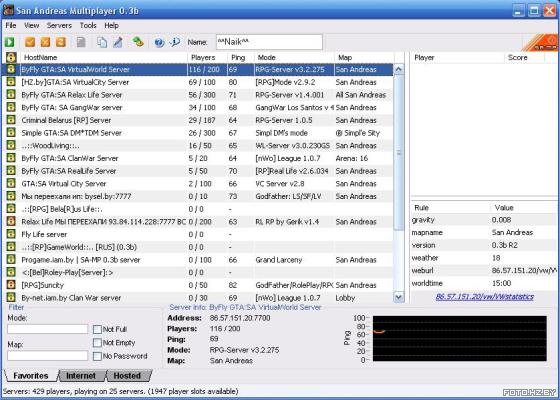
Task: Click the orange X delete server icon
Action: tap(45, 42)
